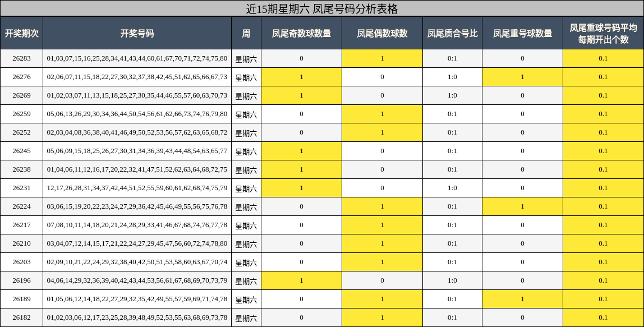Click winning numbers starting 01,03,07,15,16
Viewport: 644px width, 327px height.
pyautogui.click(x=137, y=58)
